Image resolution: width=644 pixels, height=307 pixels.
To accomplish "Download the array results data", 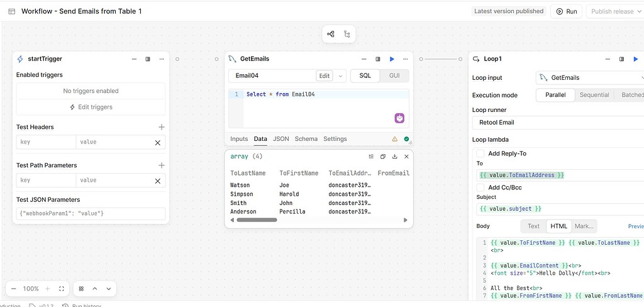I will pyautogui.click(x=395, y=157).
